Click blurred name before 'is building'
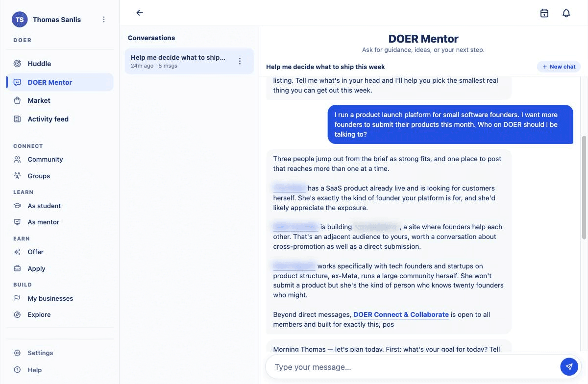 tap(295, 227)
